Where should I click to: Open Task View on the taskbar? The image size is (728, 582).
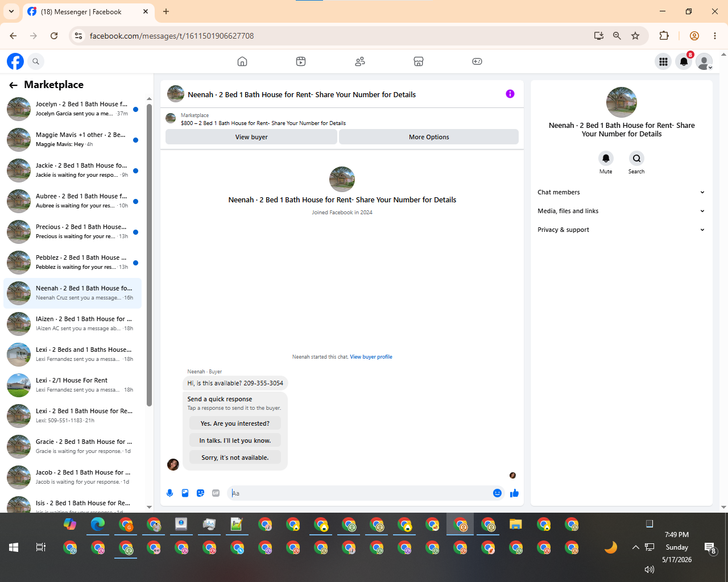pyautogui.click(x=41, y=547)
